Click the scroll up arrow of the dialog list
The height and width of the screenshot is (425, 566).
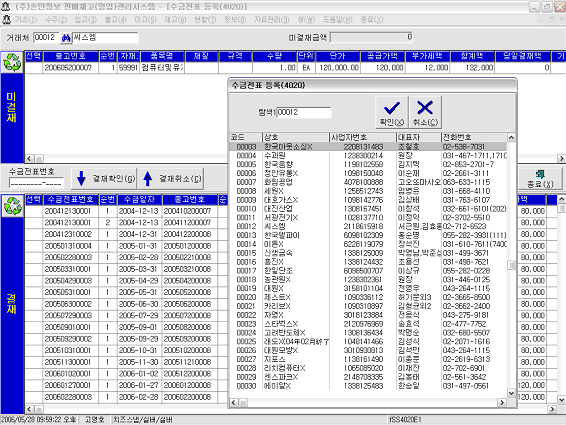511,138
